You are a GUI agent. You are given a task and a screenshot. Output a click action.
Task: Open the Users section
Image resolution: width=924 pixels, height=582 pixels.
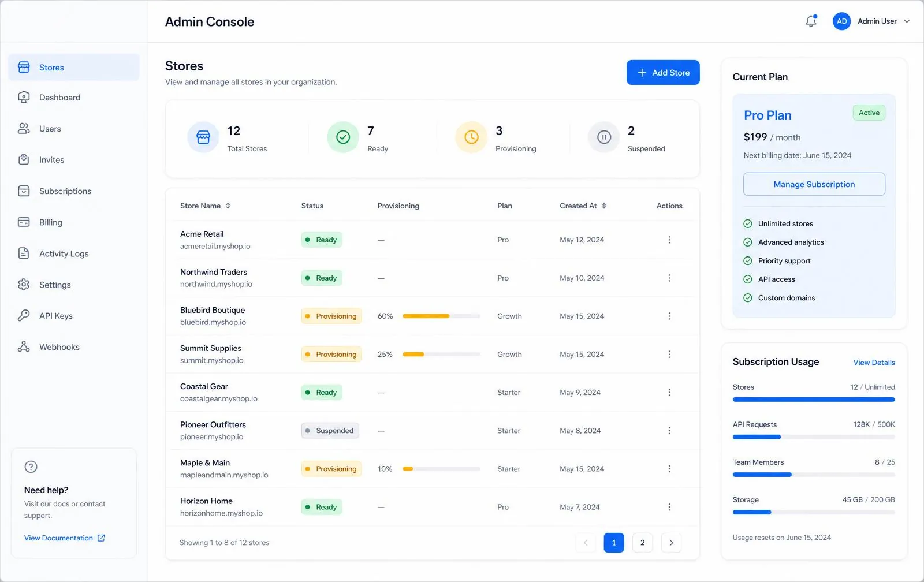click(x=74, y=129)
